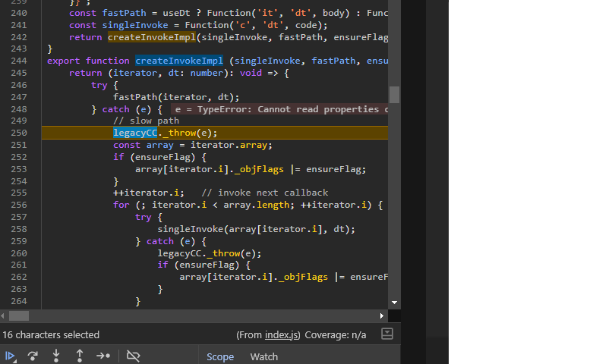This screenshot has height=364, width=615.
Task: Show coverage drawer icon in status bar
Action: point(387,334)
